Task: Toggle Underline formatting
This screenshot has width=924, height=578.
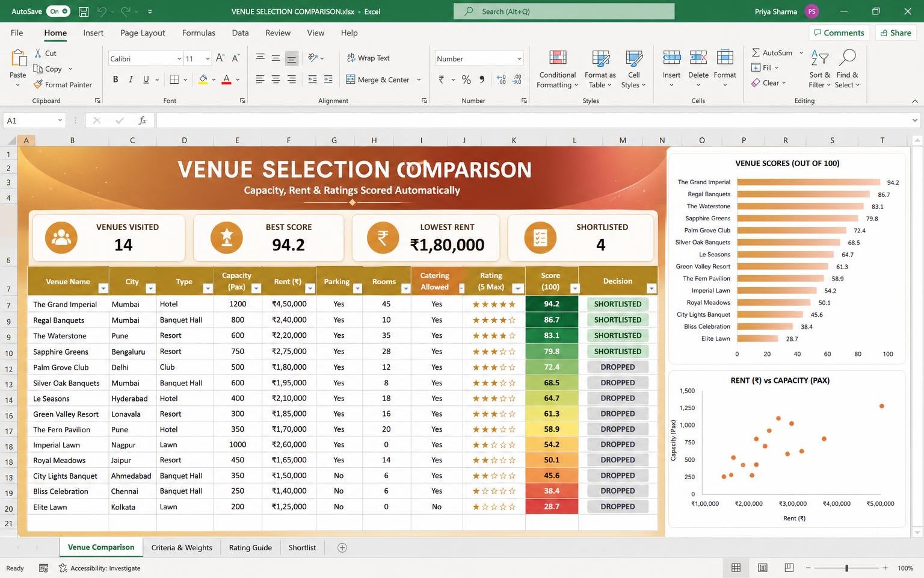Action: [x=146, y=79]
